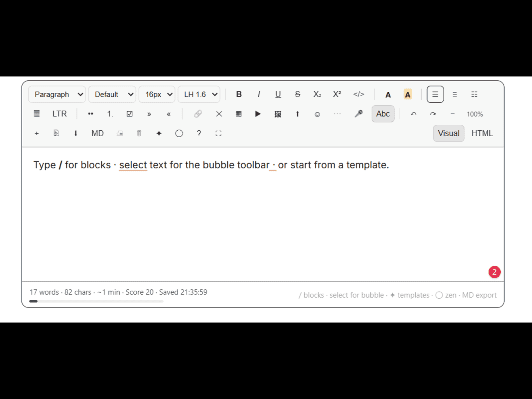Toggle the Abc spellcheck button
Viewport: 532px width, 399px height.
click(383, 114)
